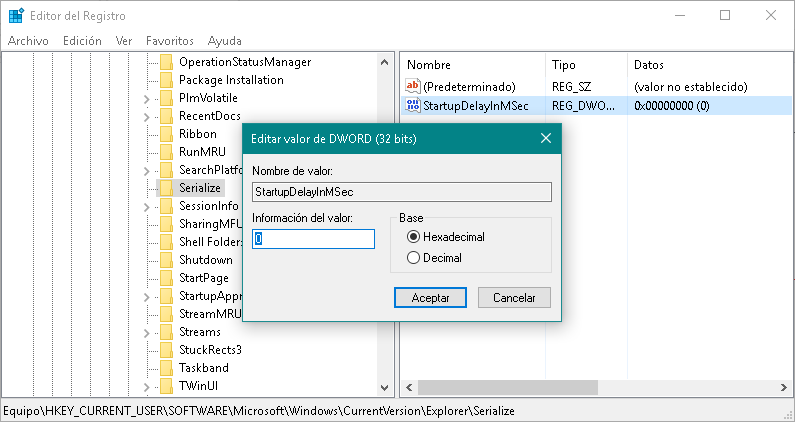Image resolution: width=795 pixels, height=422 pixels.
Task: Select the Hexadecimal base radio button
Action: point(413,237)
